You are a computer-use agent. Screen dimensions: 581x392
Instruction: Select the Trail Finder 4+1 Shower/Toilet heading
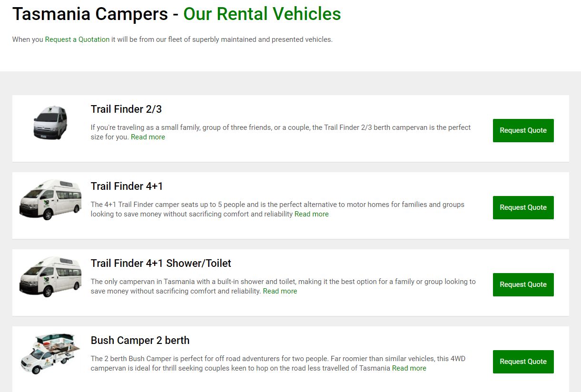tap(161, 263)
